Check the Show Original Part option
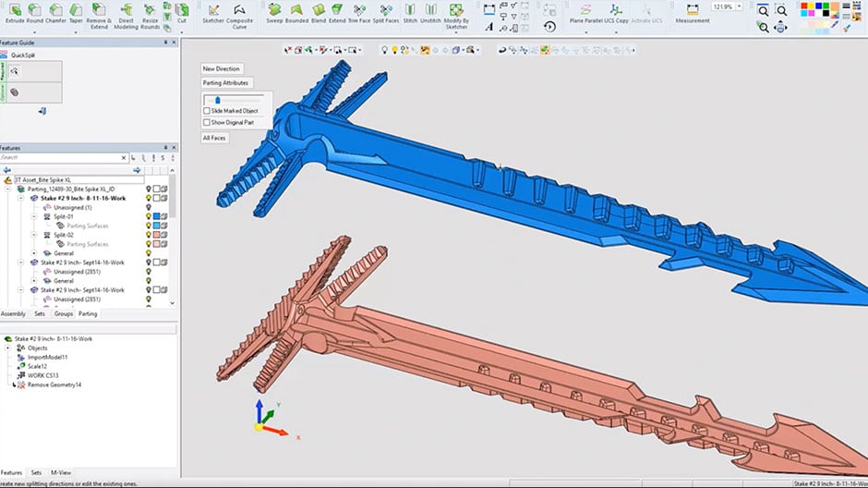Screen dimensions: 868x488 click(x=207, y=122)
